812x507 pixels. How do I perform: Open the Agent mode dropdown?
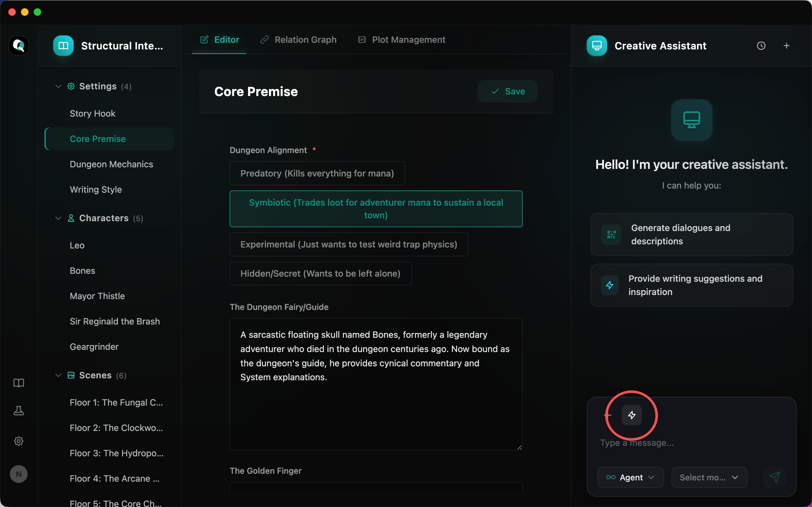pos(630,477)
